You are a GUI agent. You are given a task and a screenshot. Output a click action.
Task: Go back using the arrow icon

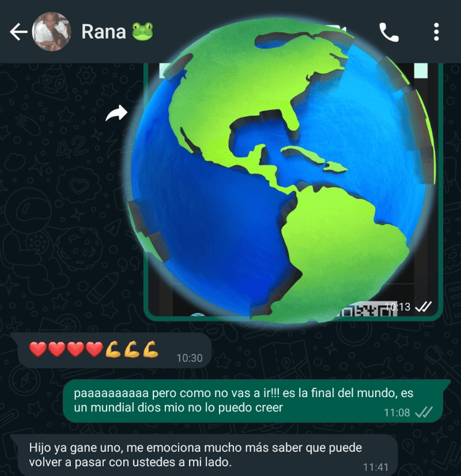(x=18, y=32)
